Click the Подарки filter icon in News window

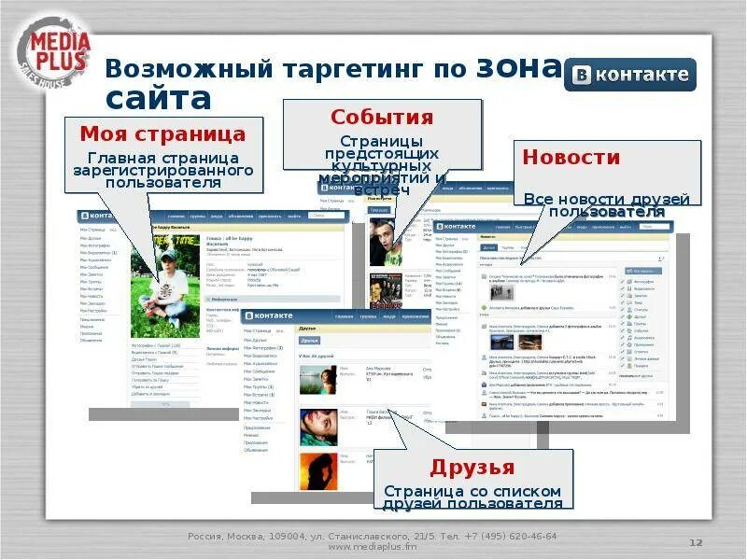[629, 365]
